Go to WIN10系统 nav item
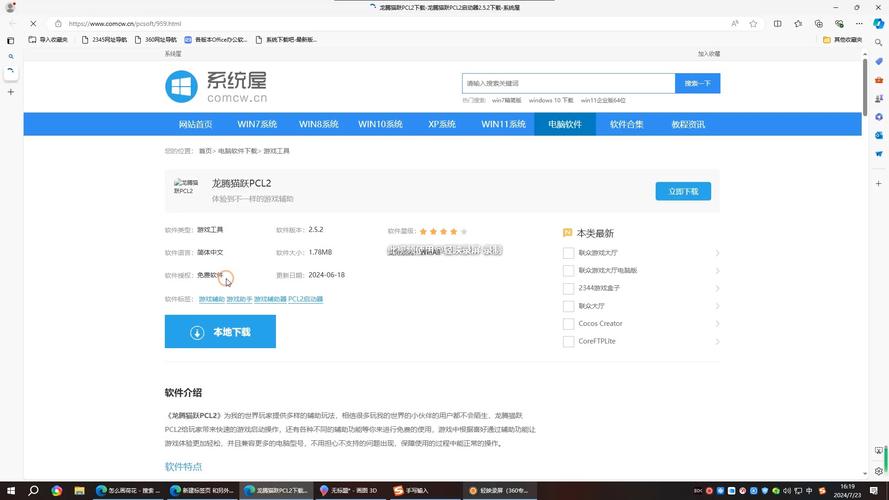Image resolution: width=889 pixels, height=500 pixels. click(380, 124)
